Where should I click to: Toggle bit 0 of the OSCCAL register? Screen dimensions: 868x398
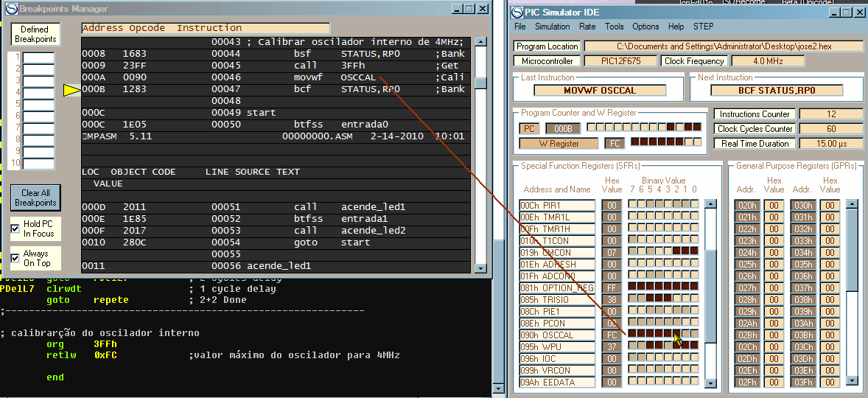coord(694,333)
